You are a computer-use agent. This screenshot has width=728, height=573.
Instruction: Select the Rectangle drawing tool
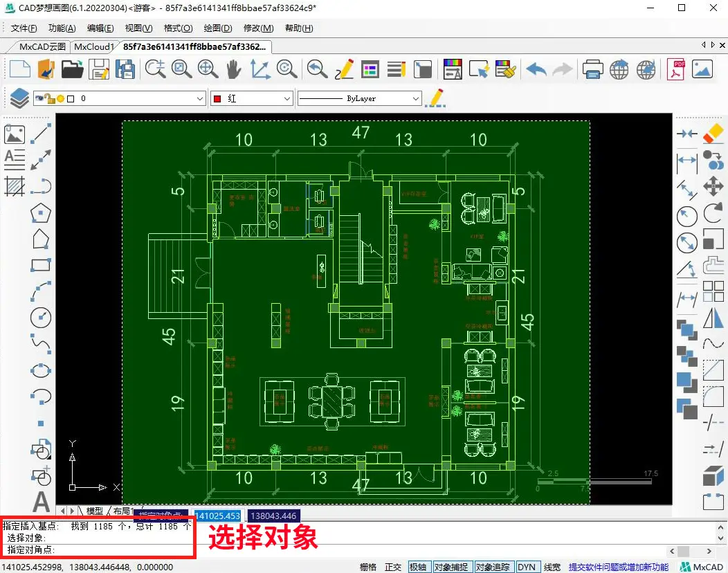click(41, 265)
